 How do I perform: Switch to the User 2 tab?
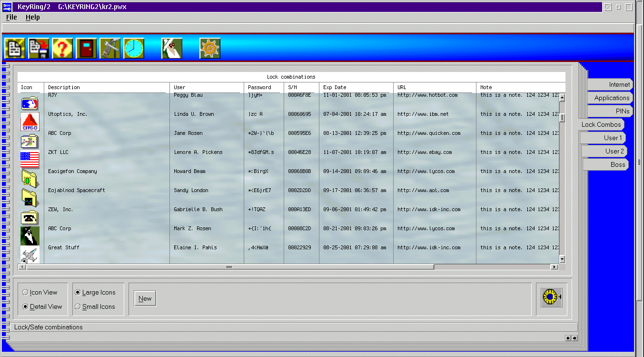pyautogui.click(x=604, y=151)
